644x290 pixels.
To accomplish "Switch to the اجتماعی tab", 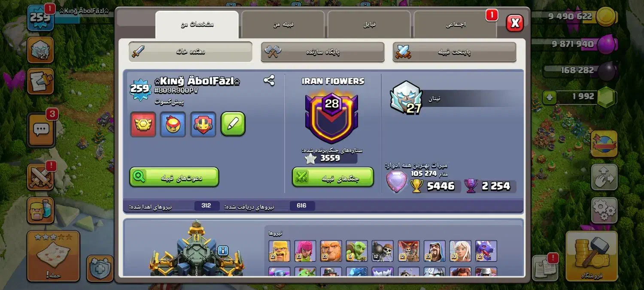I will pyautogui.click(x=456, y=24).
